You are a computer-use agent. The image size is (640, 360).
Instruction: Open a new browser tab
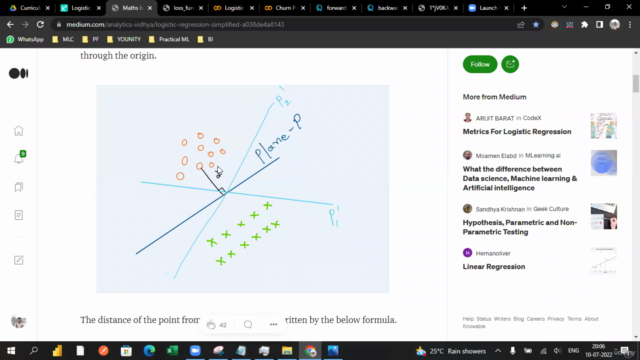[x=524, y=8]
